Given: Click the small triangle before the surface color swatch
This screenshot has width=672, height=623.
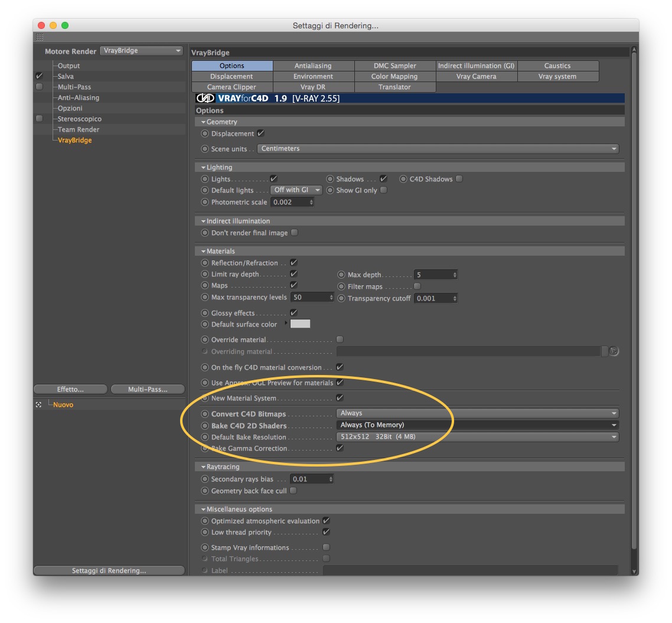Looking at the screenshot, I should [x=286, y=322].
